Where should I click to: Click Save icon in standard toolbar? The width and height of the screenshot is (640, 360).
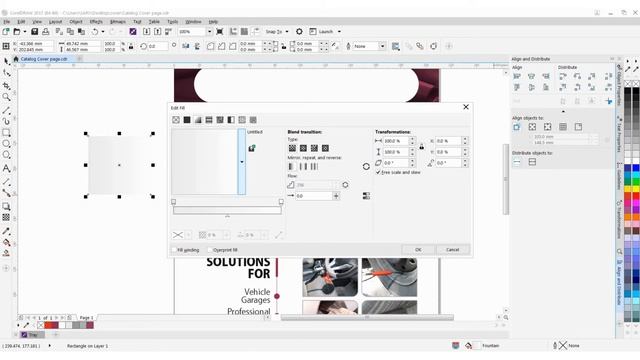35,31
